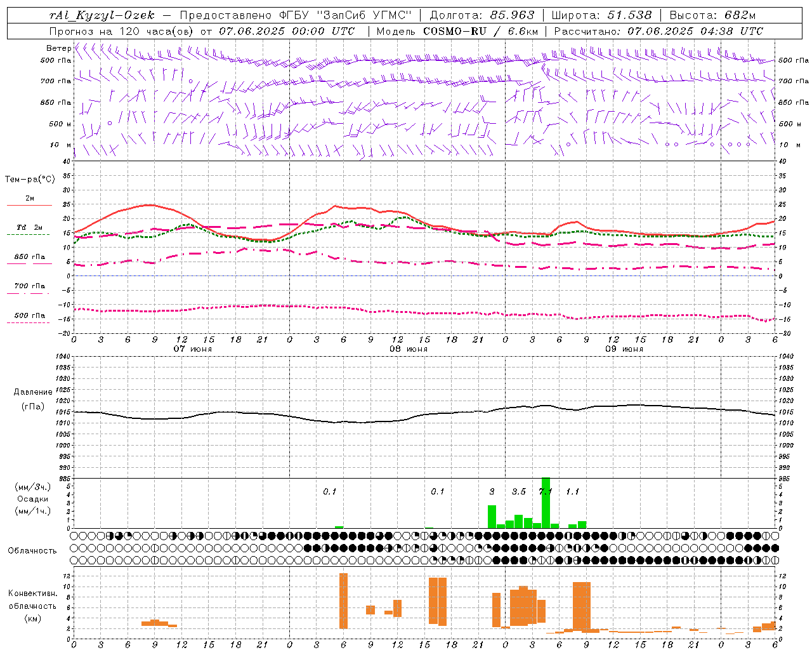This screenshot has width=812, height=650.
Task: Click the Осадки precipitation label
Action: (32, 499)
